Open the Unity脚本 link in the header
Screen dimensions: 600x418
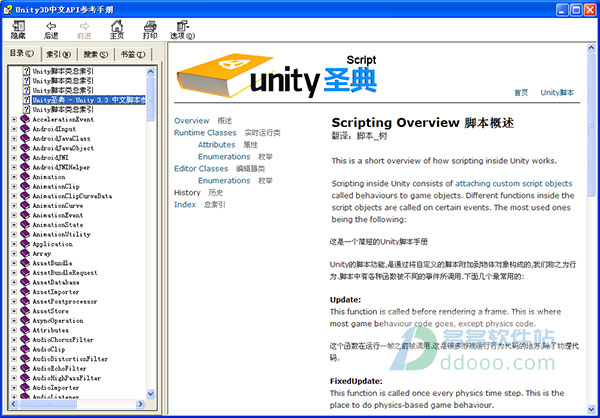pyautogui.click(x=557, y=93)
